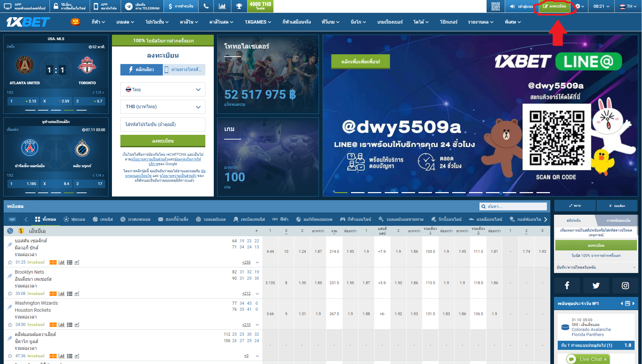Expand the bet slip save/load dropdown

(x=596, y=267)
